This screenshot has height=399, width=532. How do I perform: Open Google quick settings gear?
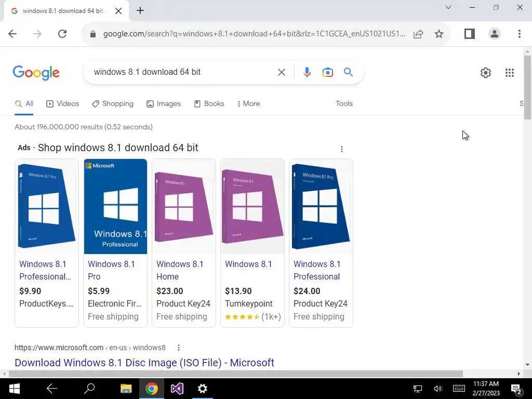point(486,73)
